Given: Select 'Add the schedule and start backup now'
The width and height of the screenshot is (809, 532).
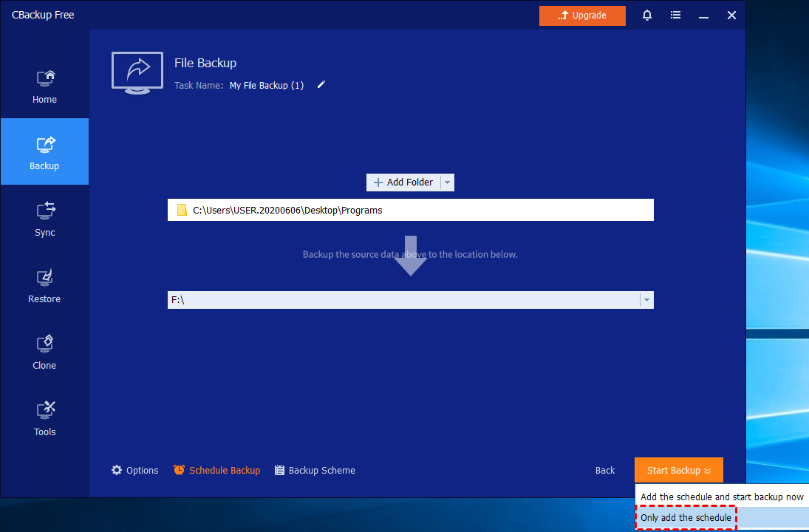Looking at the screenshot, I should 721,497.
